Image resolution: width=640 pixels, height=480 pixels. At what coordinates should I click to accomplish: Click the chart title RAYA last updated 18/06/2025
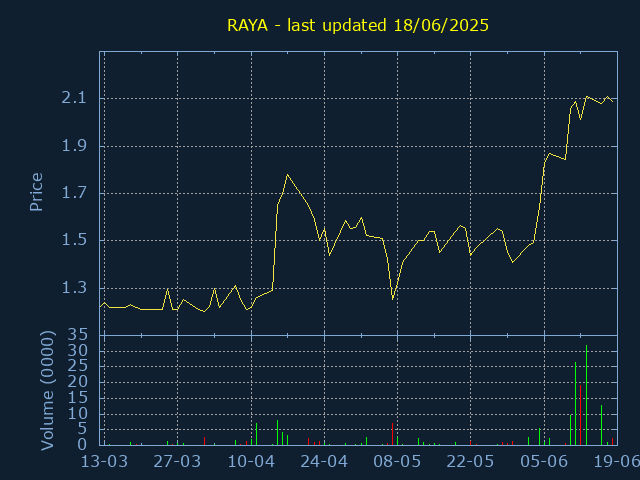click(x=358, y=26)
